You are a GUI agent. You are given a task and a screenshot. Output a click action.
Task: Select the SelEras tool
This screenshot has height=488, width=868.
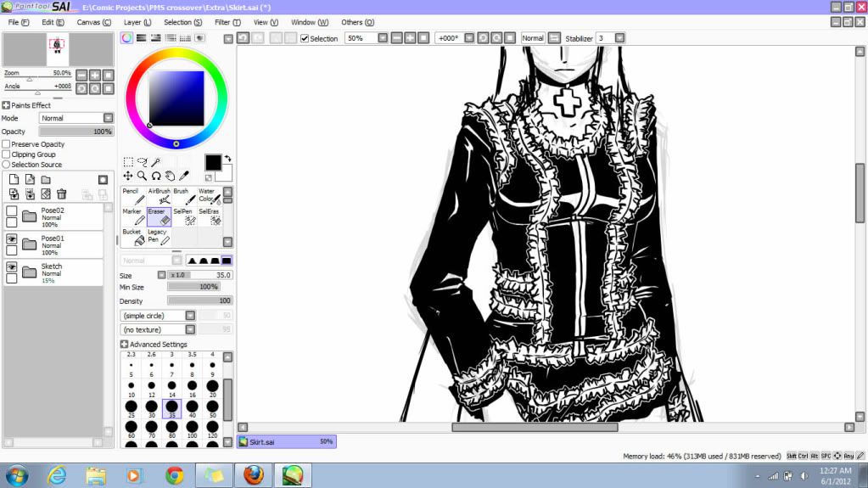[x=210, y=216]
